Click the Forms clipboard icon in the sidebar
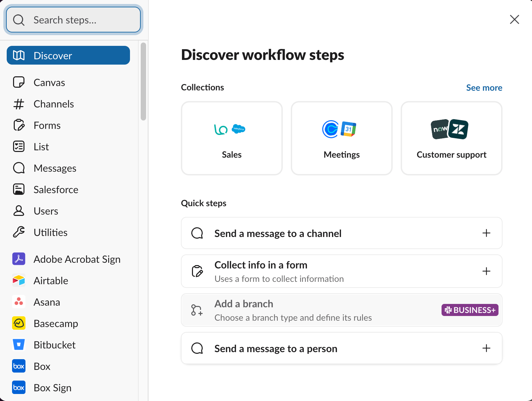 pos(19,125)
